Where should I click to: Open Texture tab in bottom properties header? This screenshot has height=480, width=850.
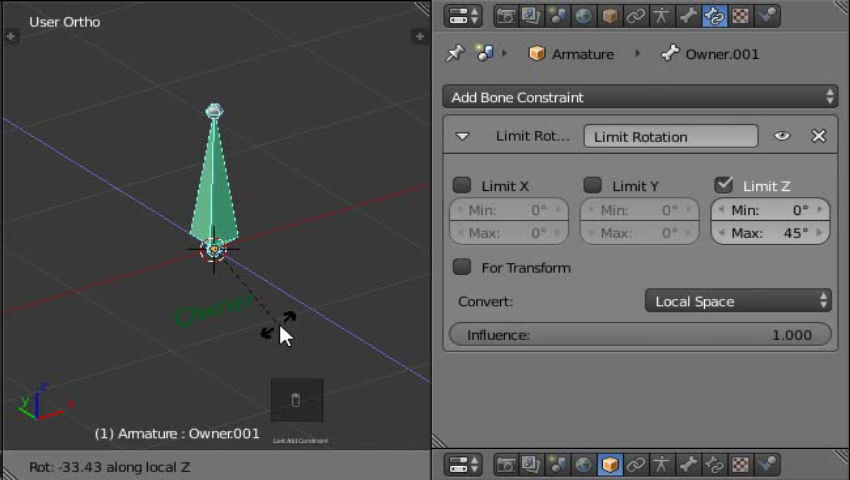[740, 465]
